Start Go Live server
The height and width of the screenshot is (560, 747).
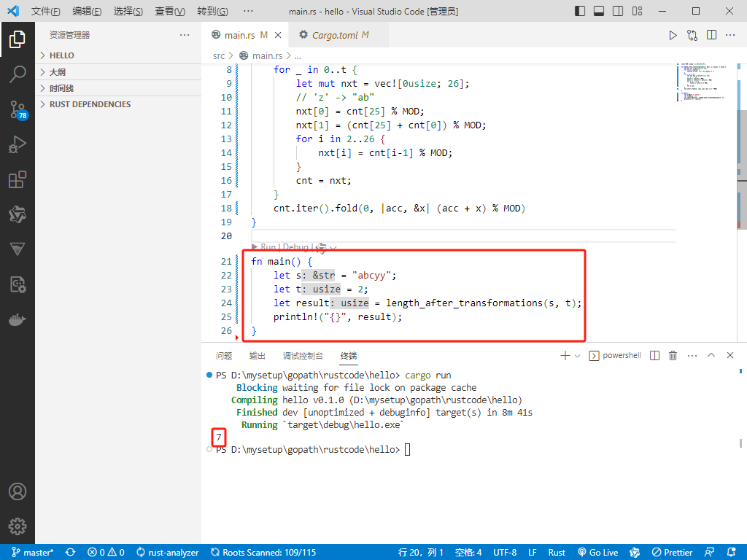tap(598, 553)
